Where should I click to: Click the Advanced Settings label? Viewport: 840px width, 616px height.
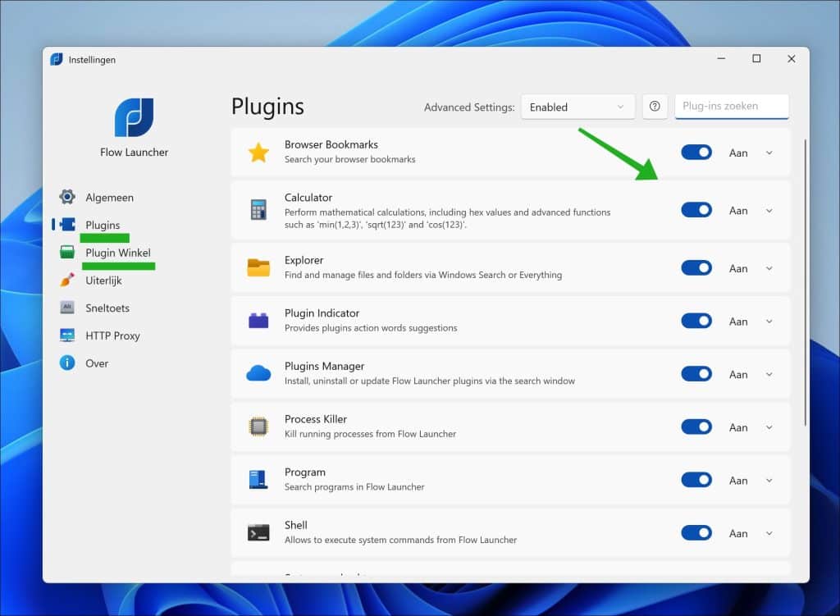tap(469, 107)
